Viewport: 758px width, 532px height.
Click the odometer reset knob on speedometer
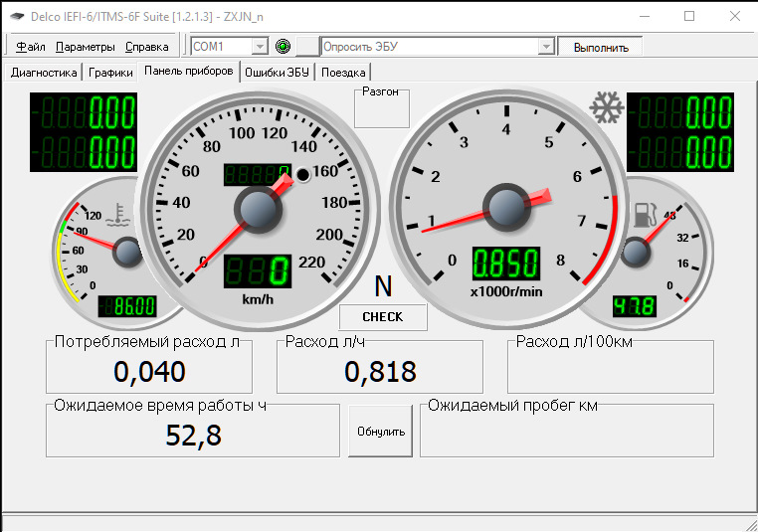(303, 176)
